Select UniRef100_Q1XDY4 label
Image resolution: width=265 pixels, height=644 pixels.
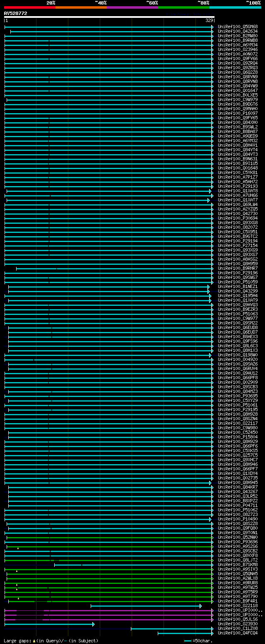238,473
